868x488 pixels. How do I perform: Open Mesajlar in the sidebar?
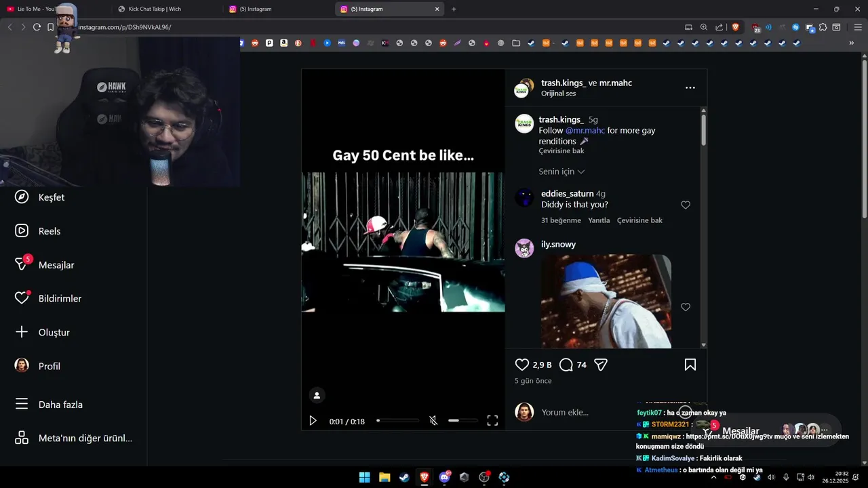tap(44, 265)
